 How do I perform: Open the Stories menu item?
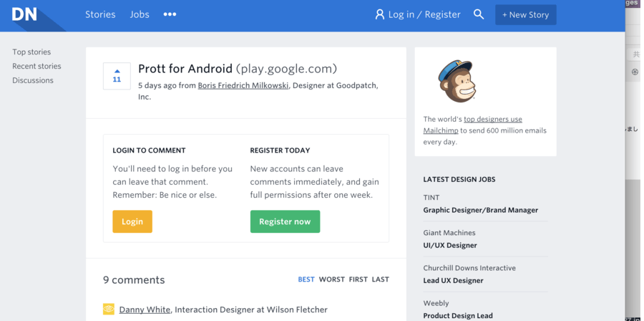(100, 14)
